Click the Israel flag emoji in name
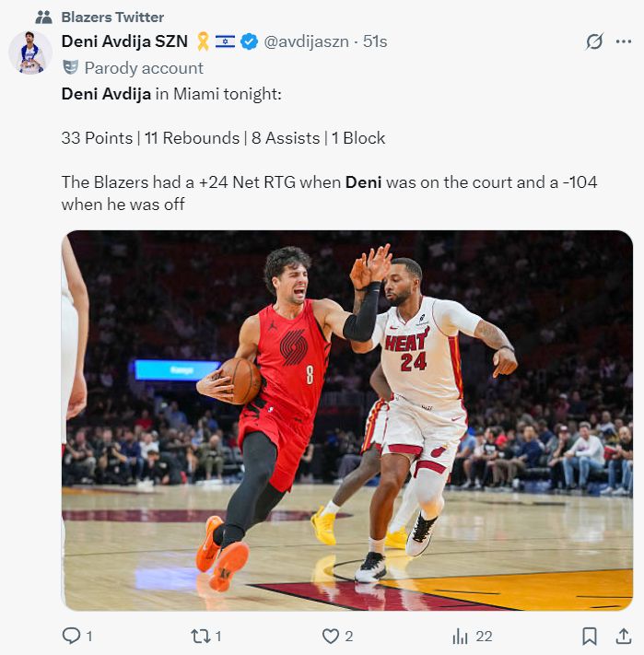 tap(225, 41)
